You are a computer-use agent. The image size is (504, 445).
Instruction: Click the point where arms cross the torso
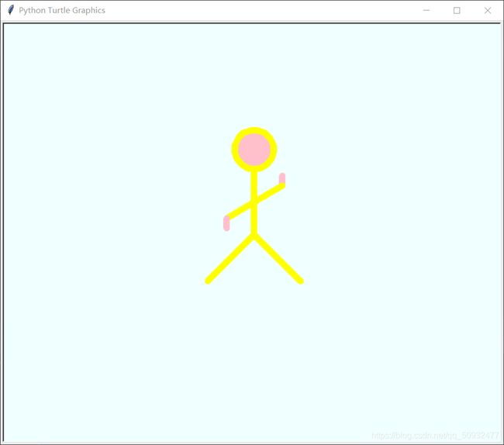[x=254, y=203]
